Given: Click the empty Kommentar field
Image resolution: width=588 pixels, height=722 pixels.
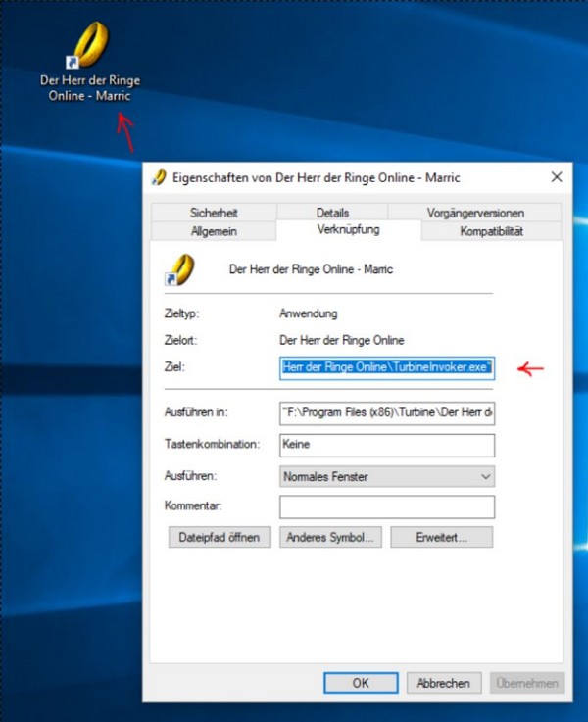Looking at the screenshot, I should tap(387, 506).
